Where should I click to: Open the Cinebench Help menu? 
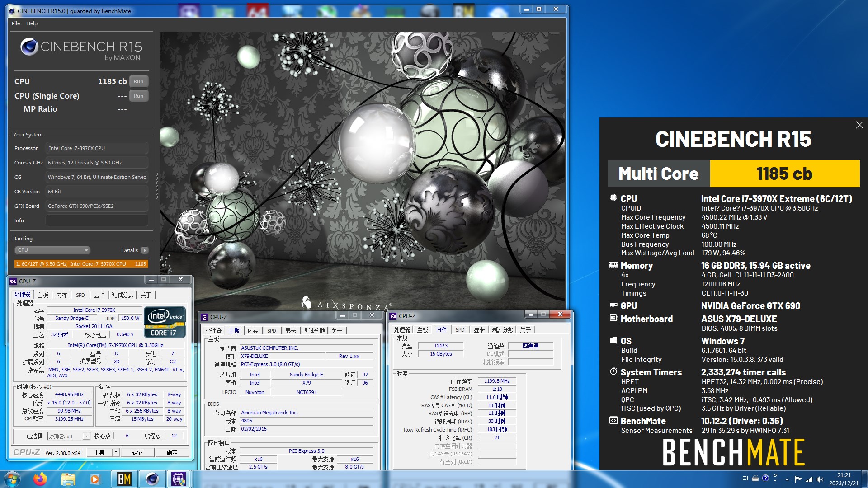point(32,23)
